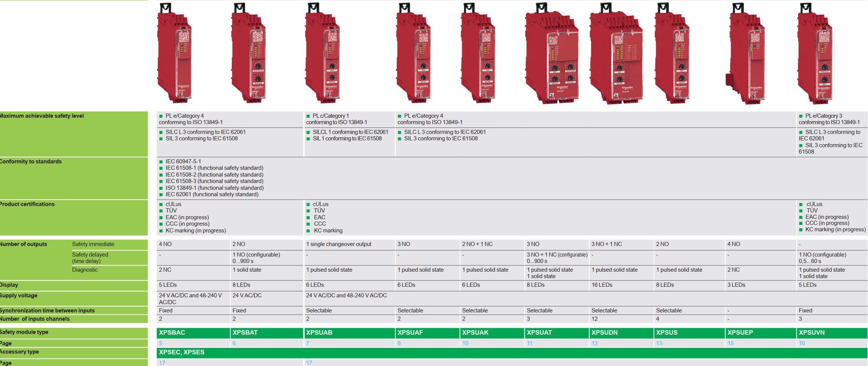This screenshot has width=868, height=366.
Task: Click the XPSUAK module type header
Action: point(492,333)
